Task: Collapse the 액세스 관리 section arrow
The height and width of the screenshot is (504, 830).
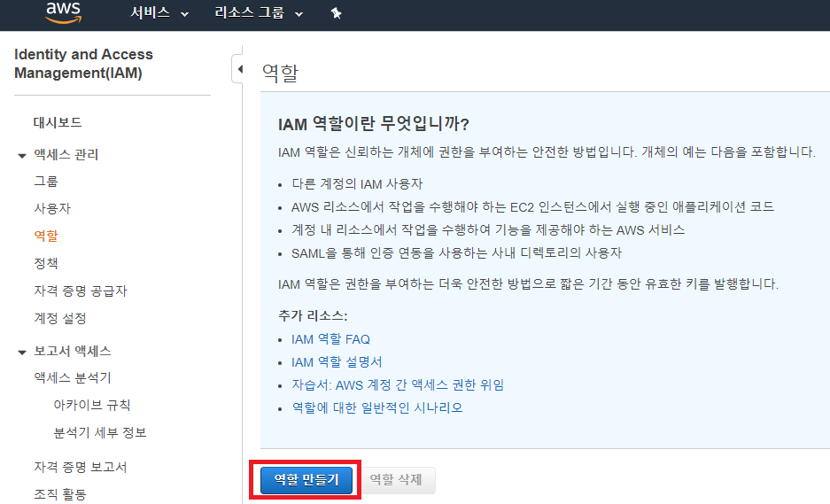Action: (22, 156)
